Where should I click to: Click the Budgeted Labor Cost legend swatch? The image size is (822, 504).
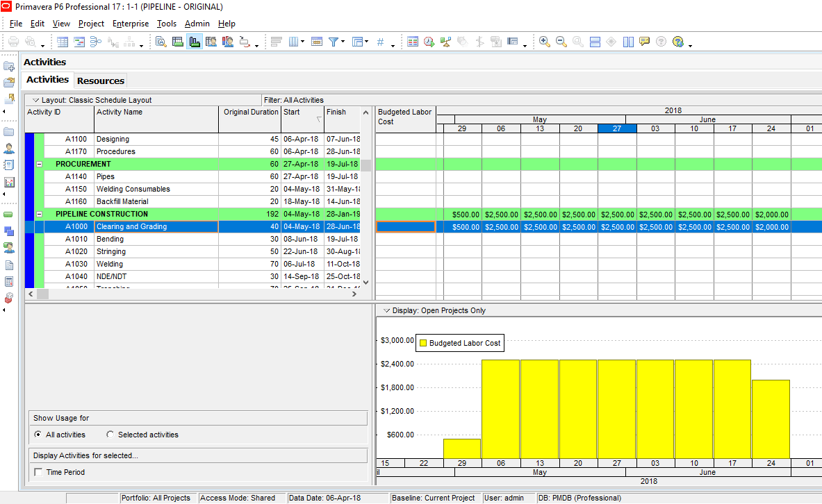pos(422,343)
